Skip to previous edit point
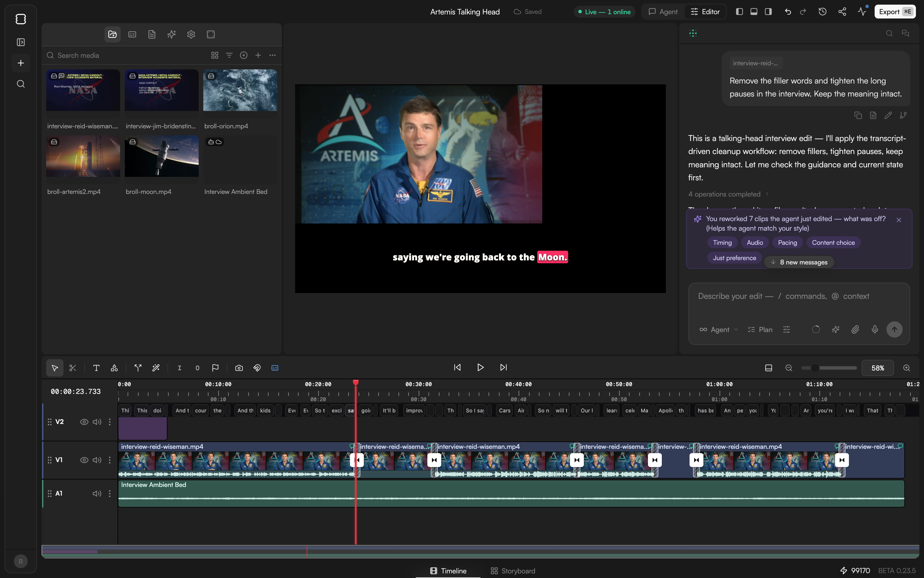 tap(457, 367)
